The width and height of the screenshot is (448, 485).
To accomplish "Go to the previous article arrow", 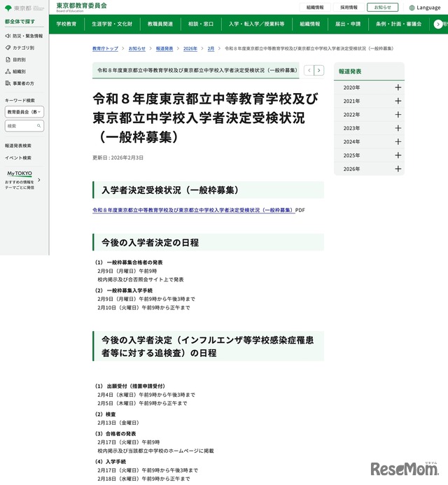I will 309,70.
